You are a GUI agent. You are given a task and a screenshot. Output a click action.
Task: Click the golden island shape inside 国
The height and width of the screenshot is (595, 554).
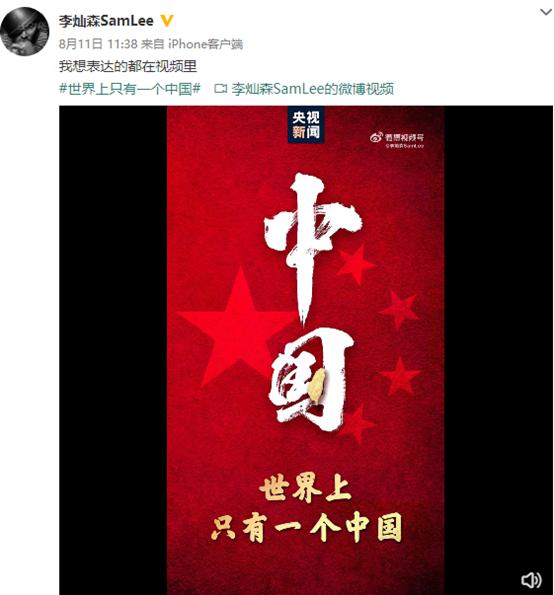(316, 384)
